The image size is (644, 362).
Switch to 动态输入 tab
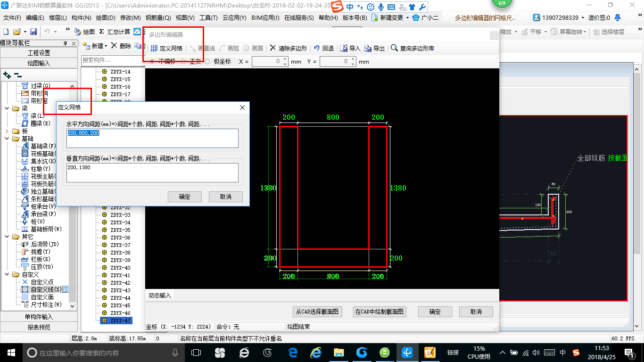tap(160, 296)
